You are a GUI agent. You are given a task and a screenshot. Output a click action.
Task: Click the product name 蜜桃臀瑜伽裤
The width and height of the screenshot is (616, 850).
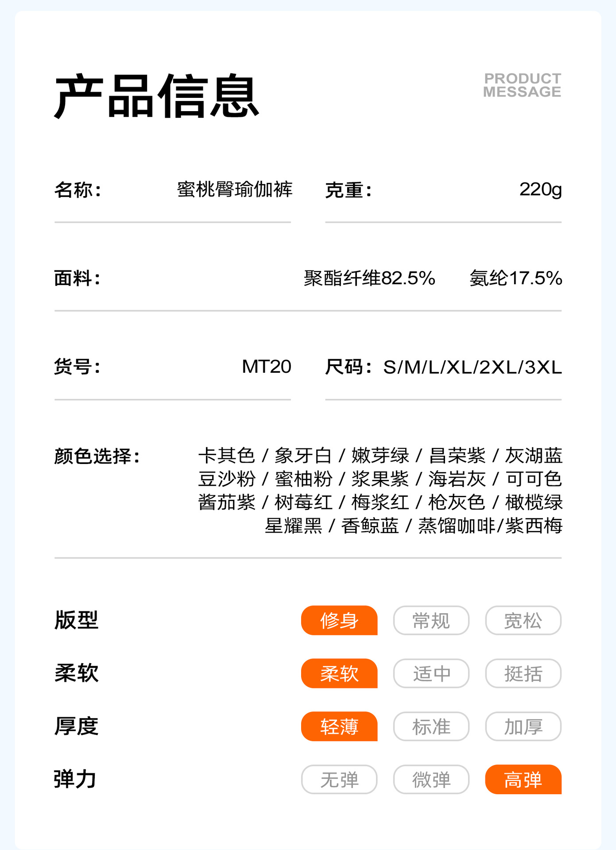(x=235, y=189)
